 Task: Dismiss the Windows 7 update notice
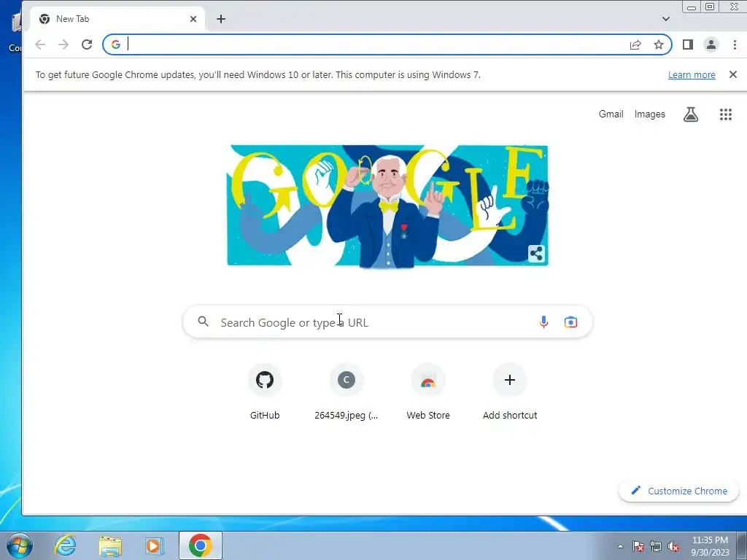[x=732, y=74]
